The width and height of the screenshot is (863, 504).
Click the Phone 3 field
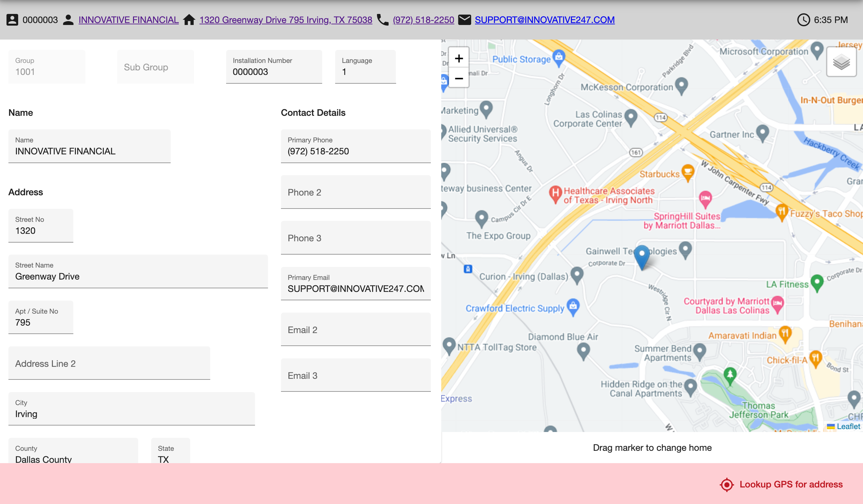pos(356,238)
